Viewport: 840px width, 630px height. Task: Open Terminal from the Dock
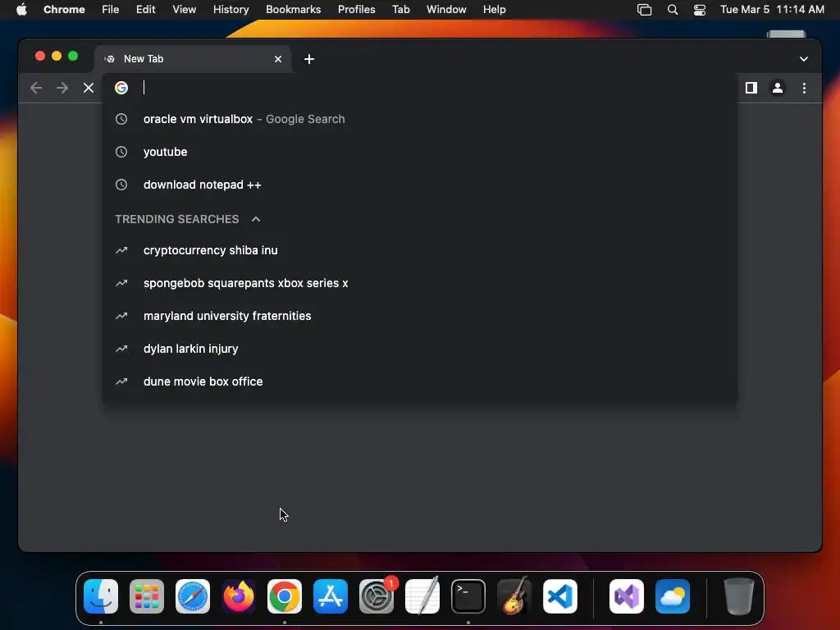click(x=468, y=596)
